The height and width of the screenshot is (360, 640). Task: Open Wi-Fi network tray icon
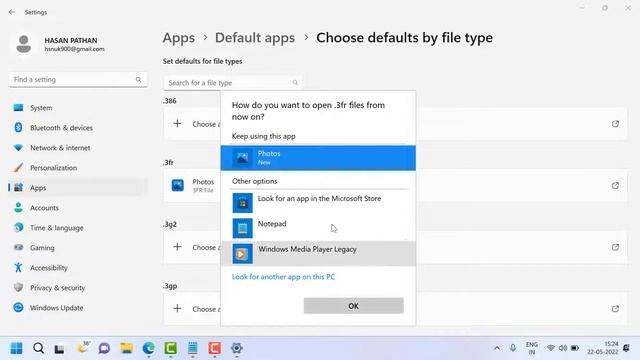(551, 348)
